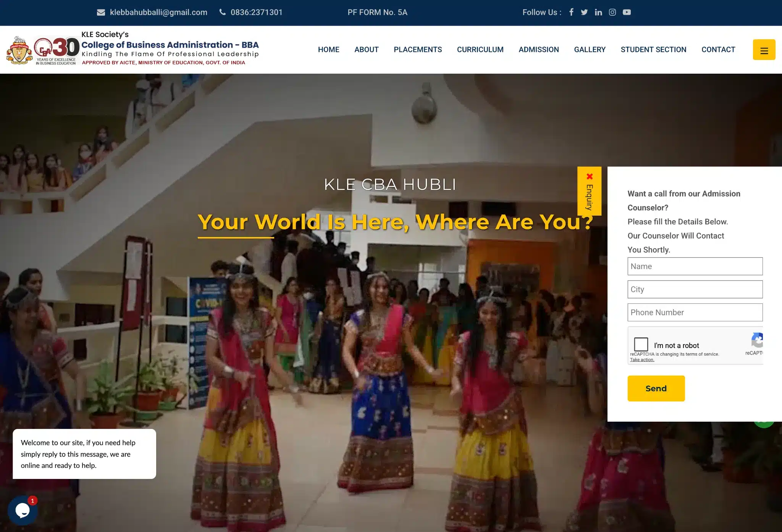782x532 pixels.
Task: Click the College of Business Administration title
Action: coord(170,45)
